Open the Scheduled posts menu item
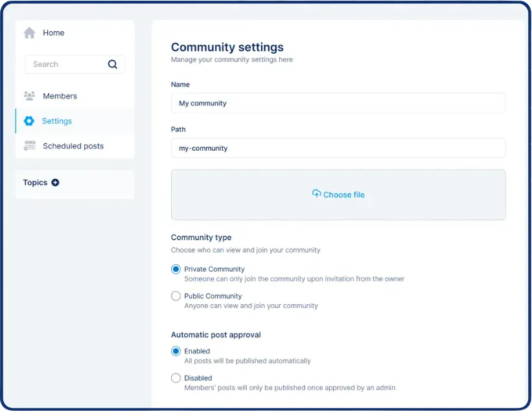532x411 pixels. 75,146
